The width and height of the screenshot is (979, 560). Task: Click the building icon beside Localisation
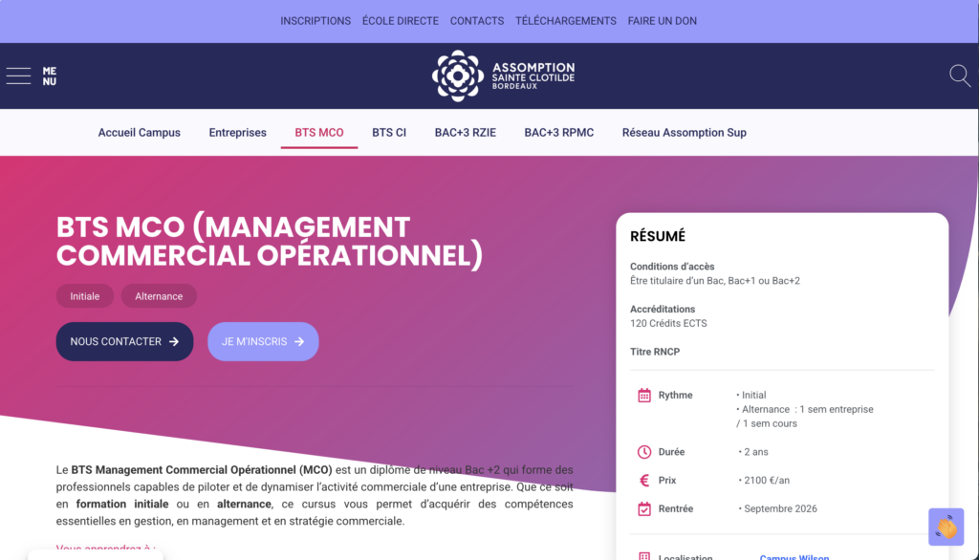tap(644, 556)
